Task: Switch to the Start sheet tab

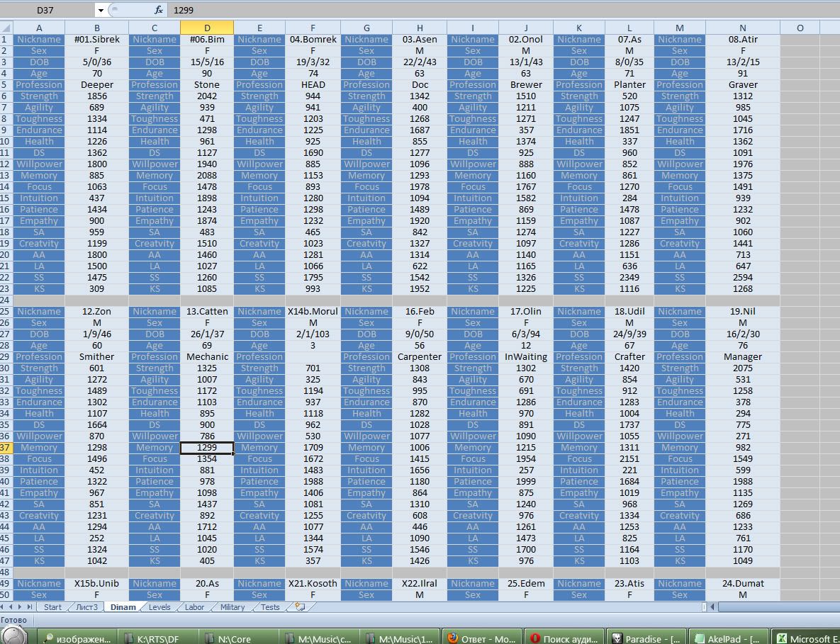Action: pyautogui.click(x=52, y=607)
